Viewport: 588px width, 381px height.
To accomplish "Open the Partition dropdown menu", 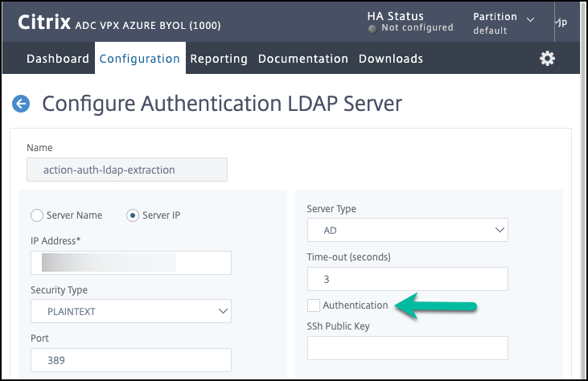I will 504,23.
